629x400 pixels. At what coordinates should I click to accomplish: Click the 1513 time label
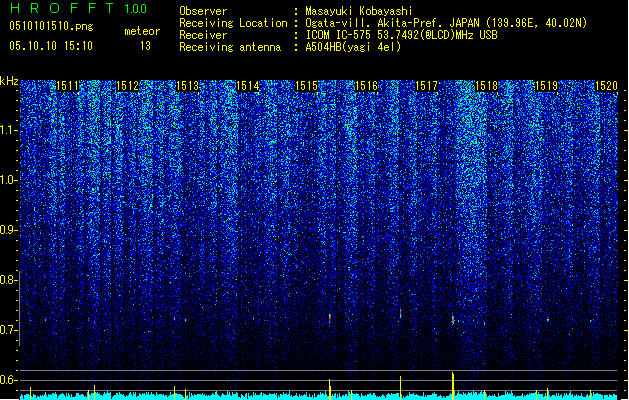click(x=187, y=86)
